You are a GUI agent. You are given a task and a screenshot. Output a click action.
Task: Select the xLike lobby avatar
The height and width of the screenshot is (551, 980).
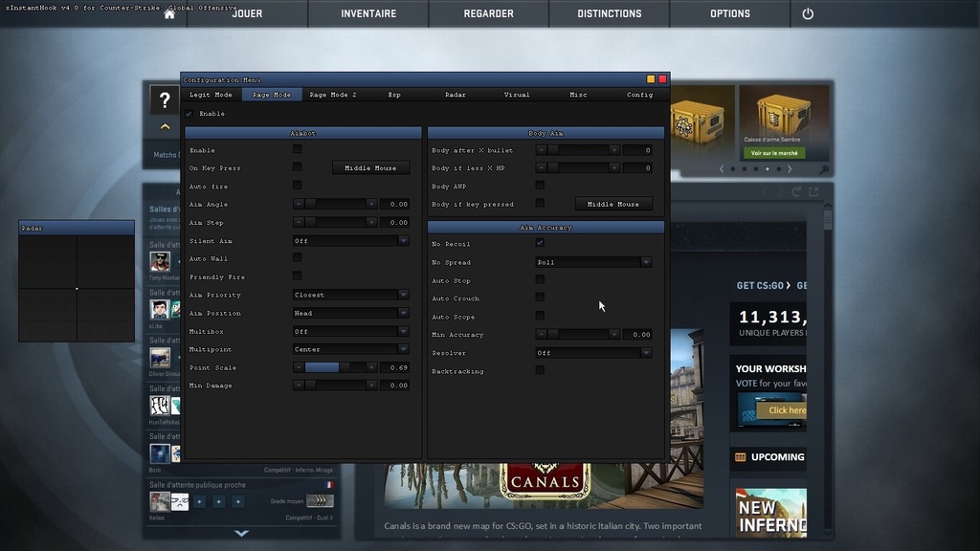coord(160,309)
